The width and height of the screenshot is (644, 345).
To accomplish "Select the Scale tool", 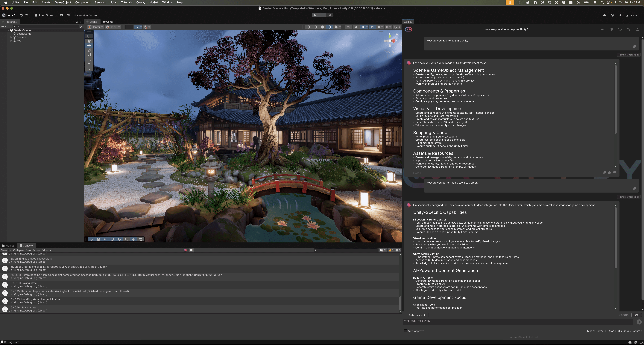I will (89, 55).
